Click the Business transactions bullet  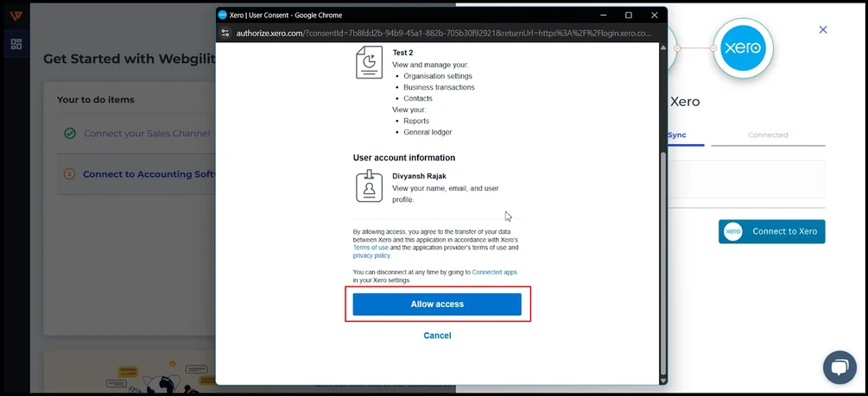coord(439,87)
